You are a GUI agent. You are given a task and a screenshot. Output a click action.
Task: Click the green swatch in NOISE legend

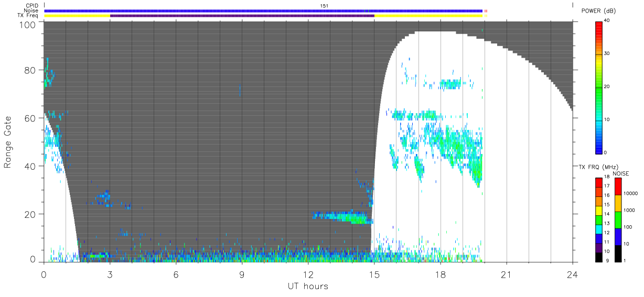[618, 220]
